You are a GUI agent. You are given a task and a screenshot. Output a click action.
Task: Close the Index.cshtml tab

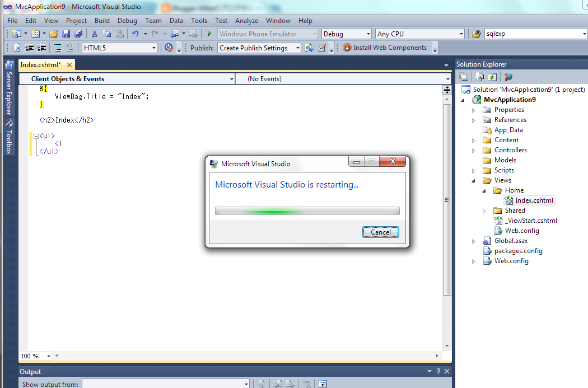[x=69, y=65]
